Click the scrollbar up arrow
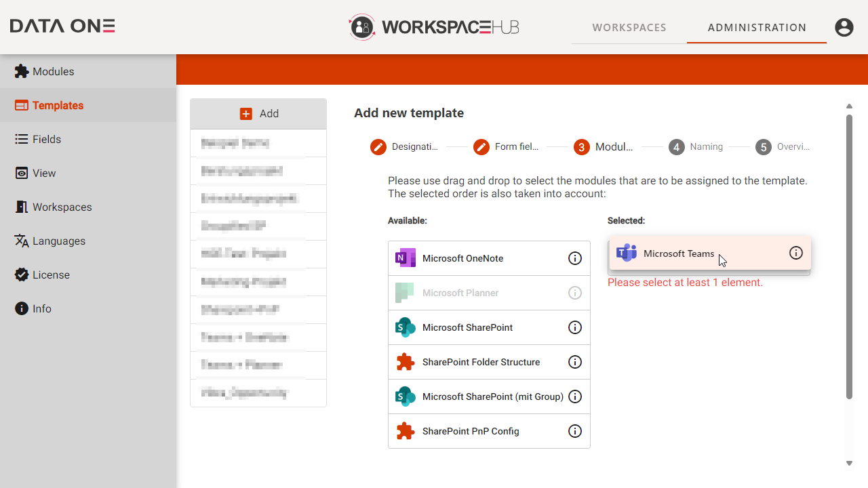The height and width of the screenshot is (488, 868). pyautogui.click(x=849, y=106)
